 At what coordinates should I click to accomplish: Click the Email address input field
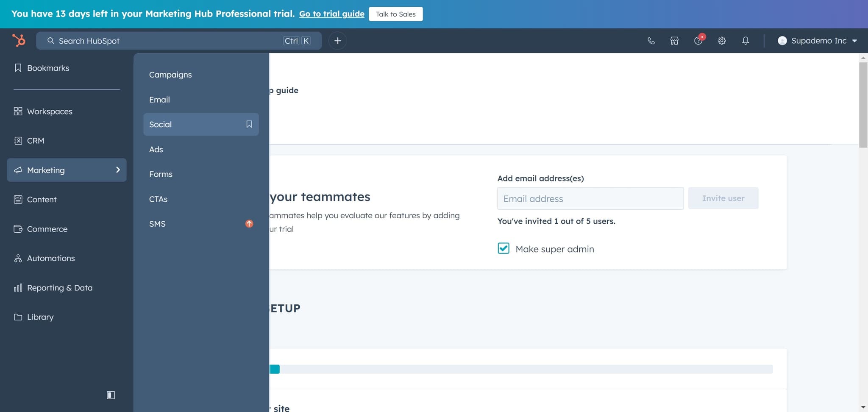[590, 198]
